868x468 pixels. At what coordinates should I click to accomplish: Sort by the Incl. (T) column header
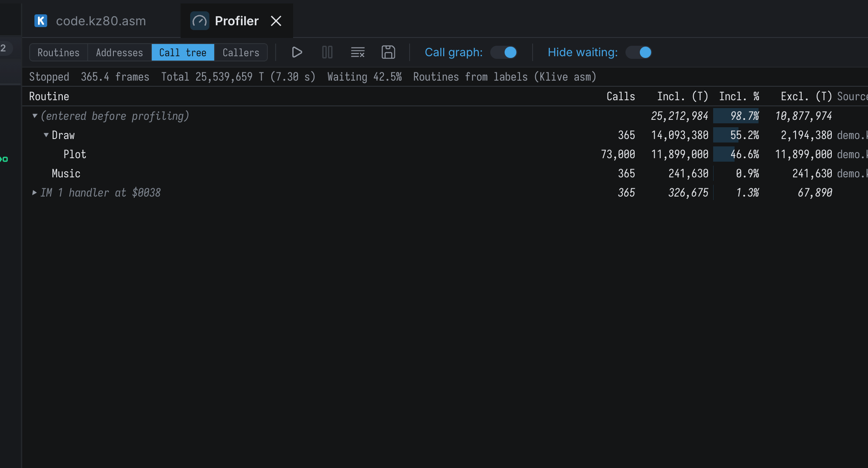(x=683, y=96)
